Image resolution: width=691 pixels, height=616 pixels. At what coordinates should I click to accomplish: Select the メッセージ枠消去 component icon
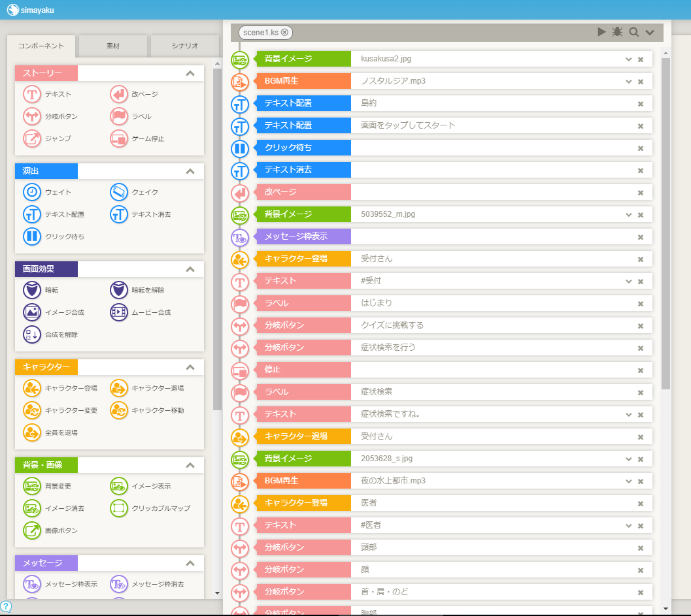click(118, 584)
